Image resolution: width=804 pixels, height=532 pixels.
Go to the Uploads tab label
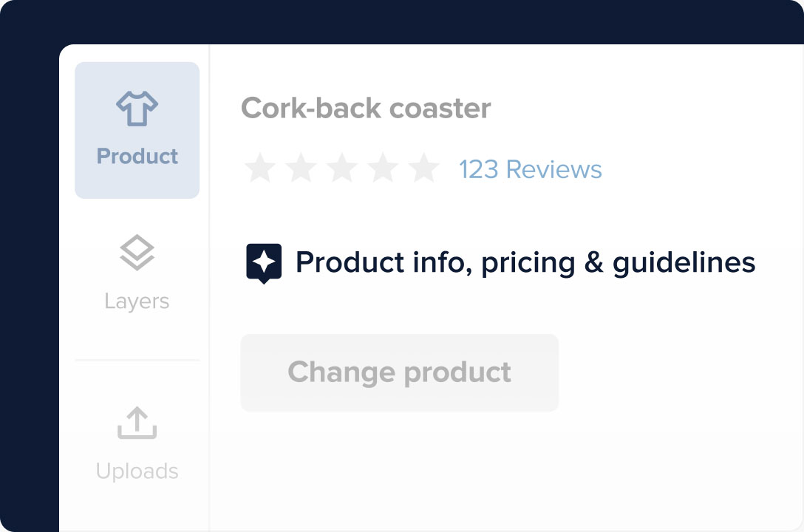(137, 471)
